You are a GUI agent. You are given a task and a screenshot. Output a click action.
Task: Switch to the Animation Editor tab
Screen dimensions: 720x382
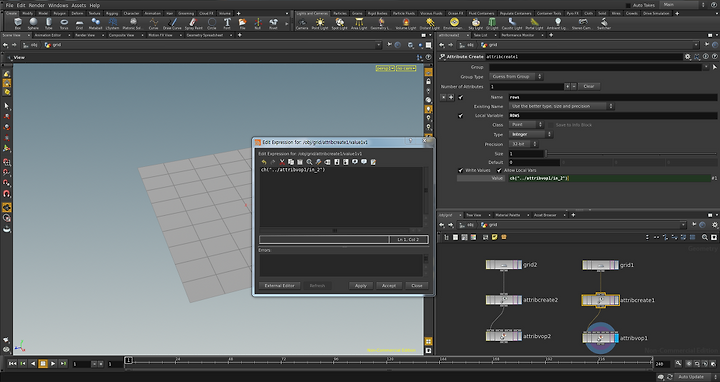tap(48, 35)
